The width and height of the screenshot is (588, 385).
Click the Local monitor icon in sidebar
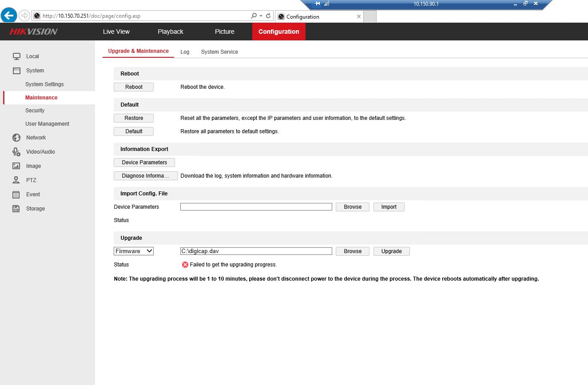16,56
